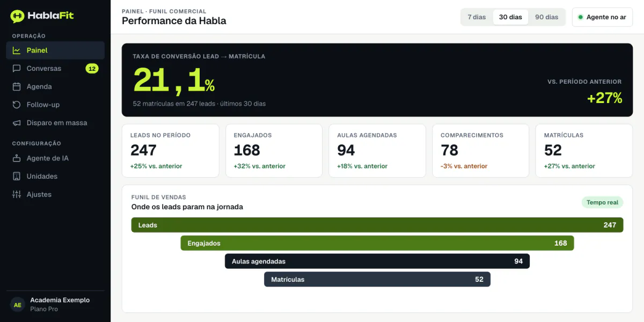Click the 'Operação' sidebar section header
This screenshot has width=644, height=322.
[29, 36]
